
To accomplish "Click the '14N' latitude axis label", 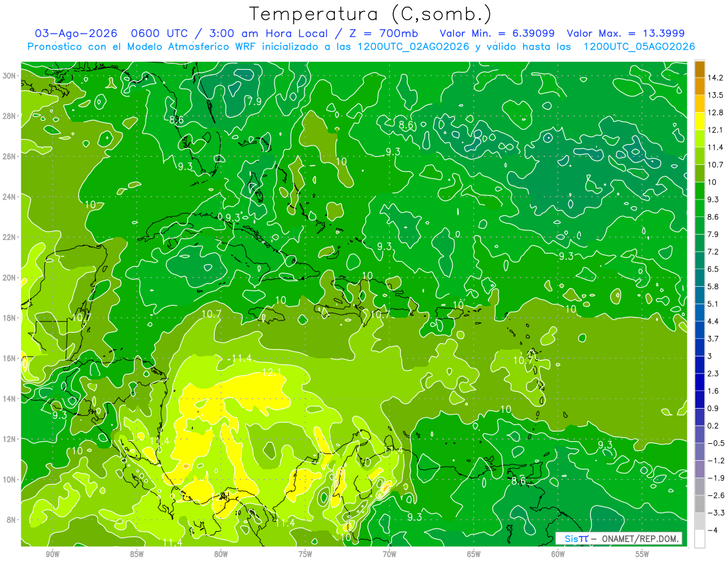I will (10, 398).
